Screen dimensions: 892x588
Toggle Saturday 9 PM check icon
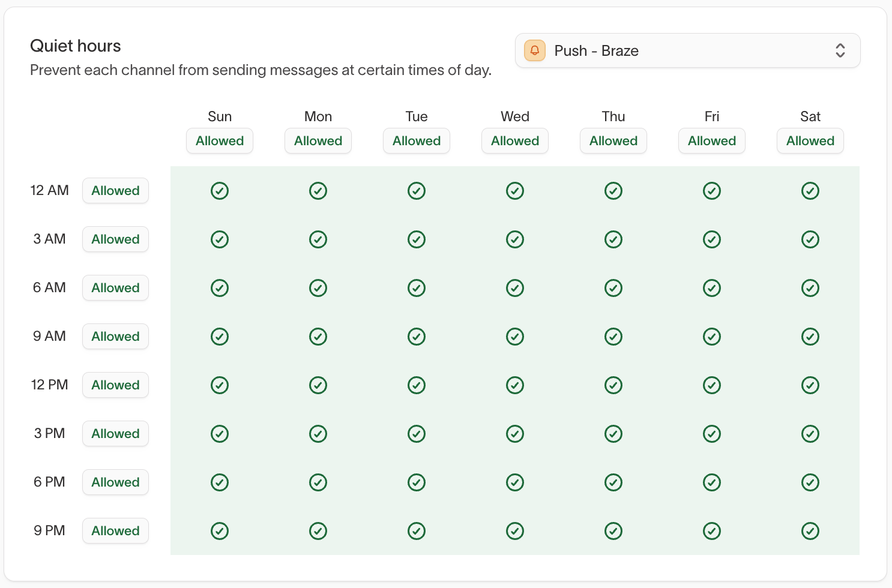click(810, 531)
